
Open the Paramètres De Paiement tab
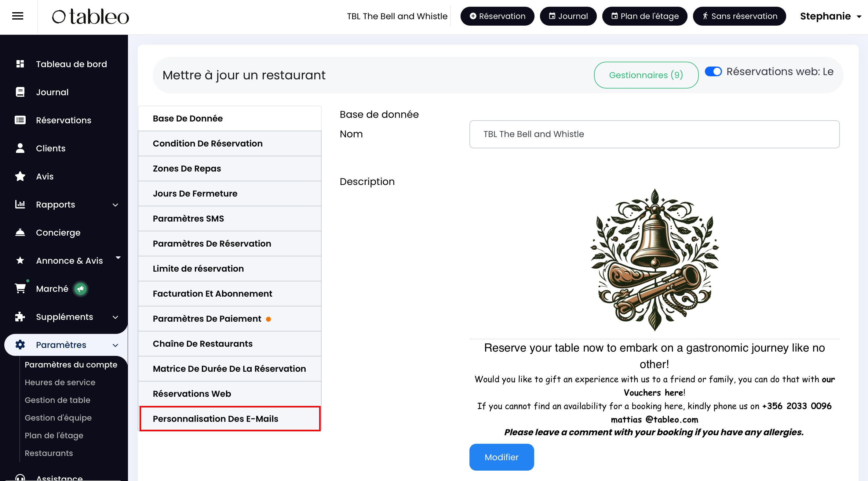207,319
